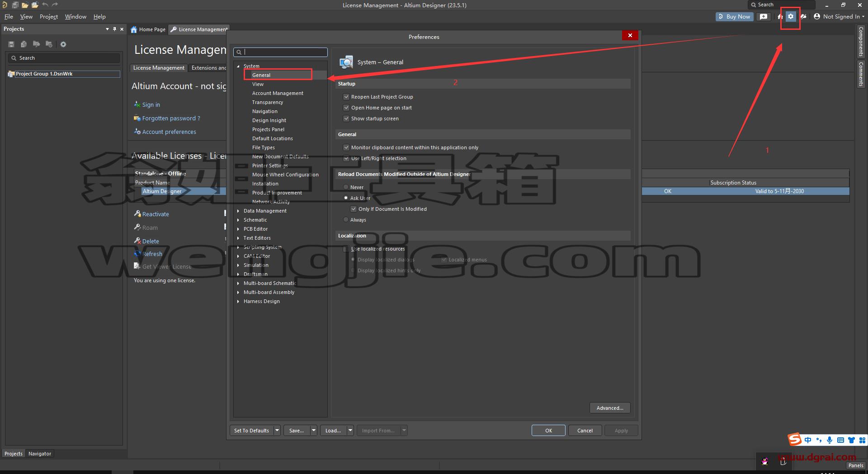
Task: Expand the Text Editors node
Action: pyautogui.click(x=238, y=238)
